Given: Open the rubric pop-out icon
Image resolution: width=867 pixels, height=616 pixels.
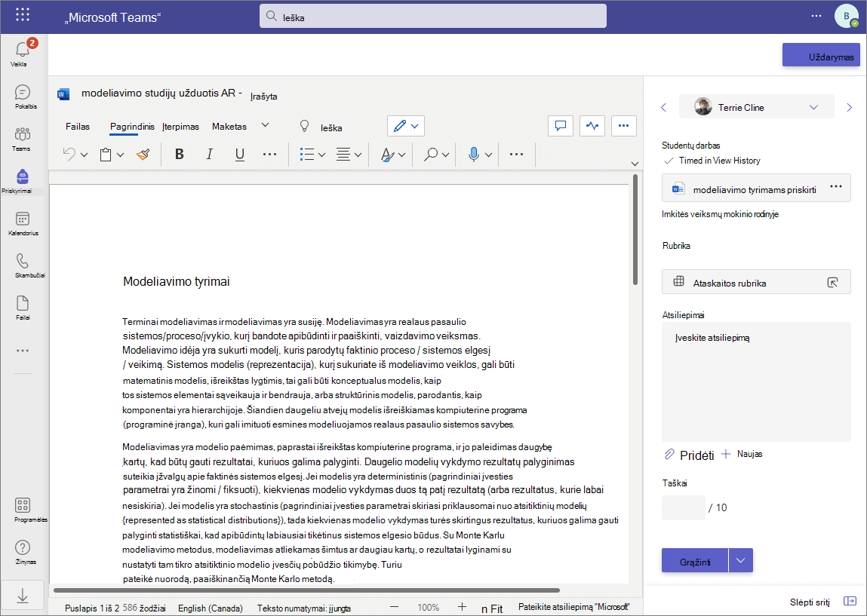Looking at the screenshot, I should 832,282.
